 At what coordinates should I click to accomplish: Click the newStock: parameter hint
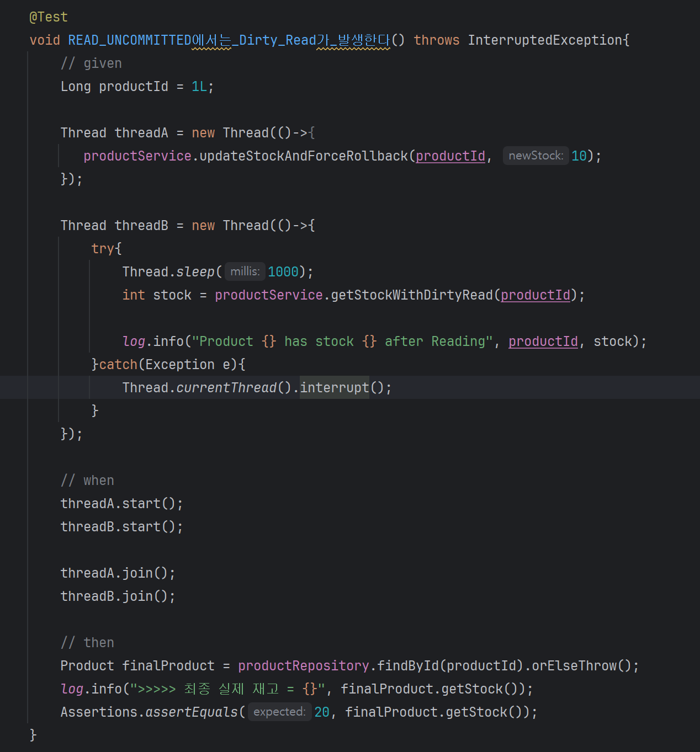pyautogui.click(x=535, y=156)
